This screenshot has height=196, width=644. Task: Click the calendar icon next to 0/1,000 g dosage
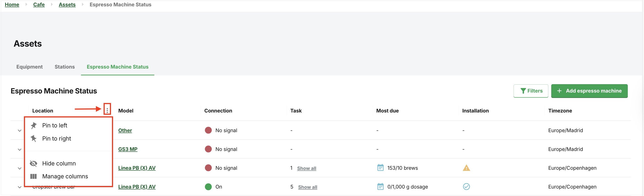tap(380, 186)
